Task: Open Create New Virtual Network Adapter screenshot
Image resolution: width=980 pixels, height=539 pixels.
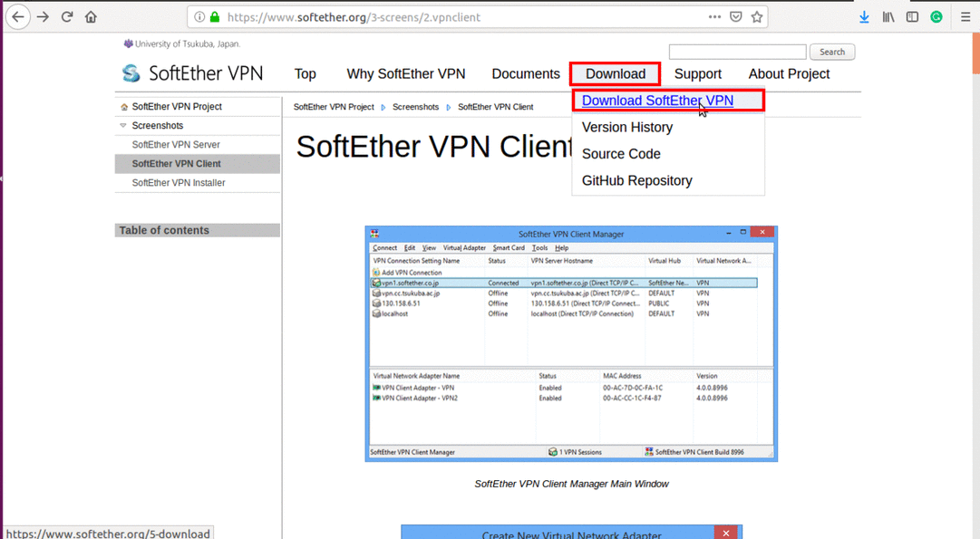Action: point(571,532)
